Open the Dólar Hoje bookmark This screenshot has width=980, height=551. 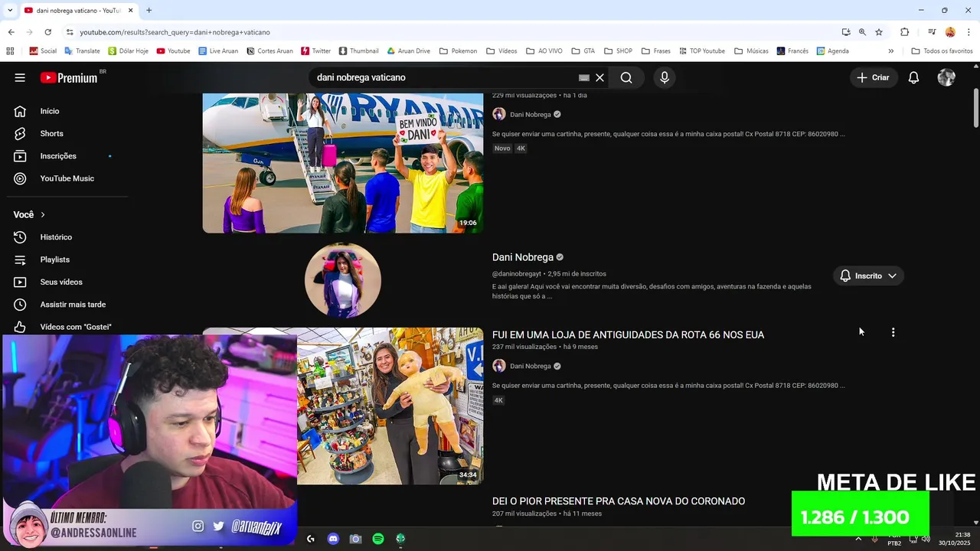tap(128, 51)
